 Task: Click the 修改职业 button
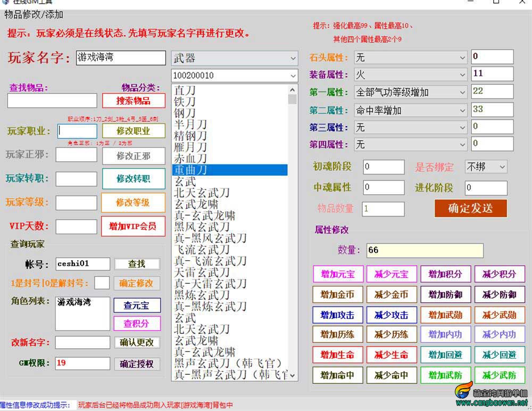(x=134, y=131)
